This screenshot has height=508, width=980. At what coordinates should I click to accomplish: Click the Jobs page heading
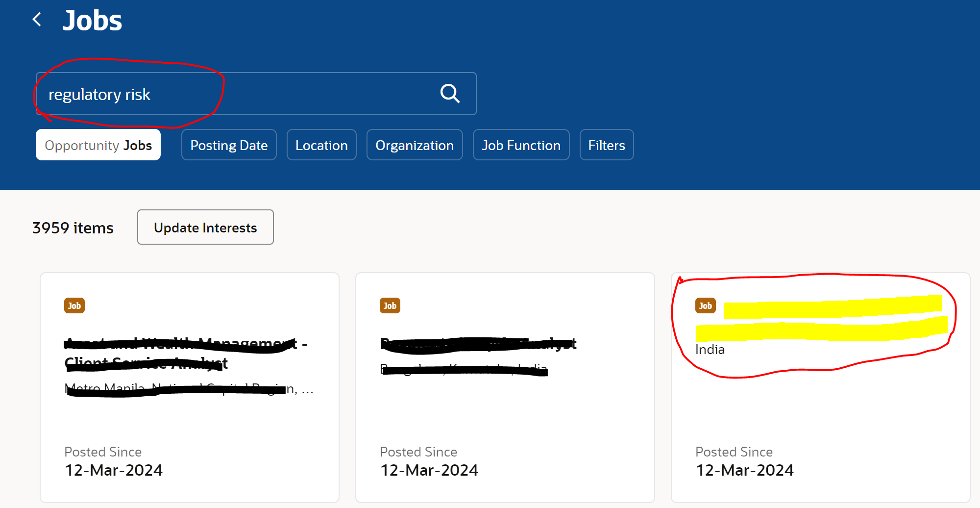[x=92, y=20]
